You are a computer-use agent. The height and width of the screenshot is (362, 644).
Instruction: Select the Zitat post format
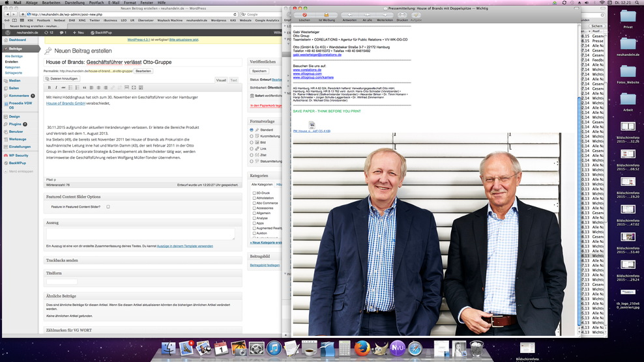pyautogui.click(x=252, y=155)
